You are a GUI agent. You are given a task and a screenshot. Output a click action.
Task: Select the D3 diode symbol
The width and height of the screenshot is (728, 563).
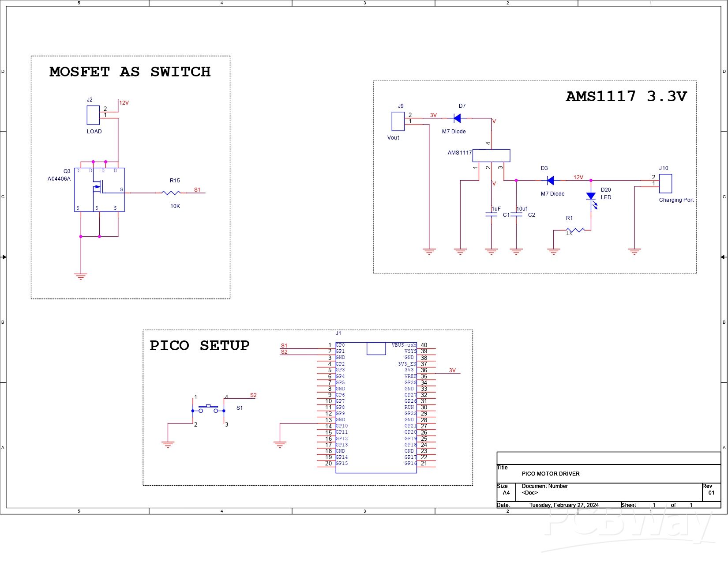coord(550,180)
